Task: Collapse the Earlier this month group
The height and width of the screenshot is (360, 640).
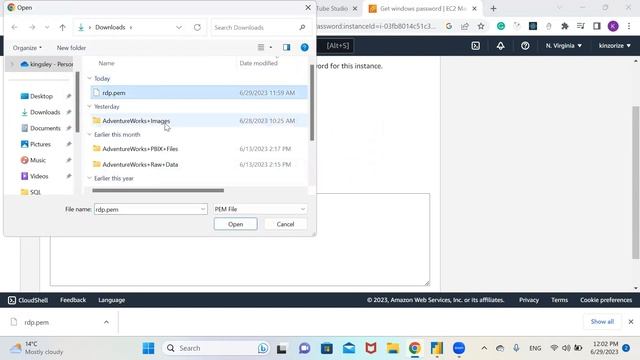Action: (89, 134)
